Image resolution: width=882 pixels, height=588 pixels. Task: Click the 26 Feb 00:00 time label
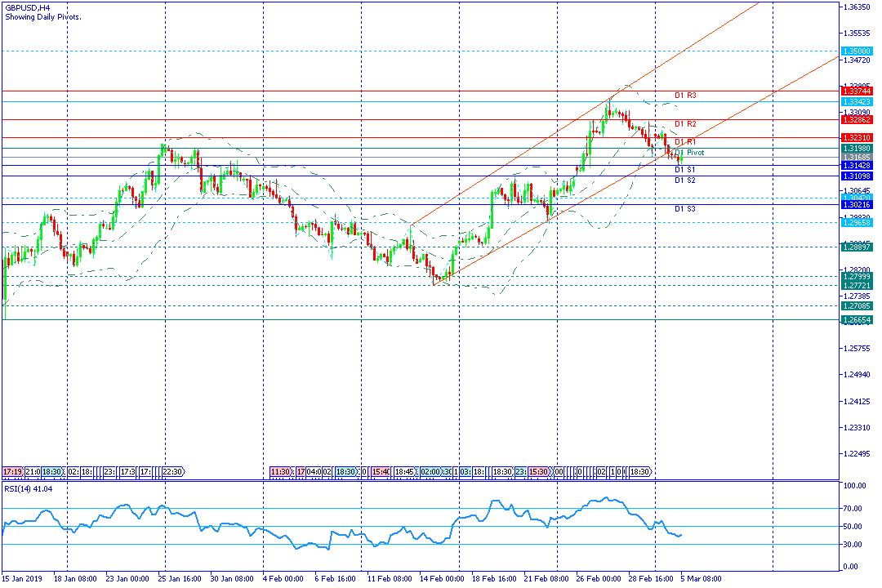pyautogui.click(x=599, y=579)
